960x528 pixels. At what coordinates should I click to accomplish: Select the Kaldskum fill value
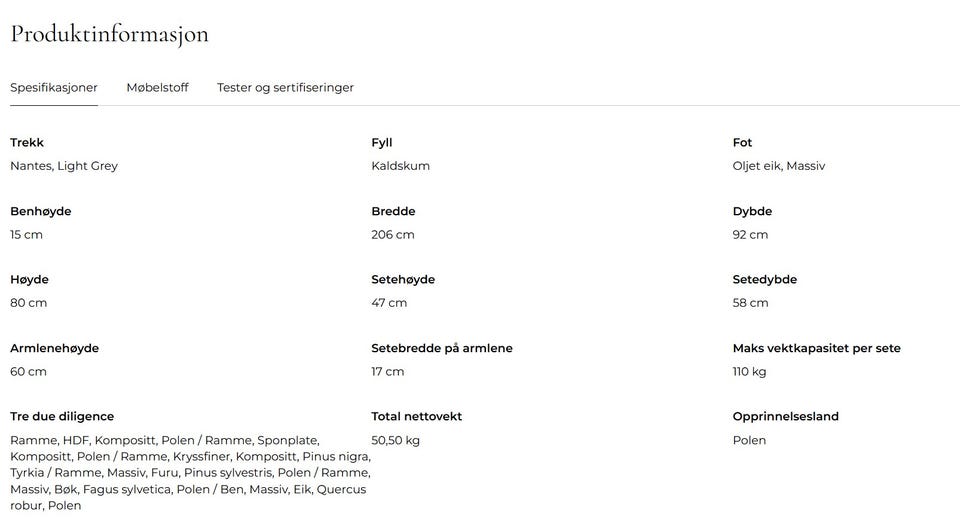pyautogui.click(x=400, y=166)
